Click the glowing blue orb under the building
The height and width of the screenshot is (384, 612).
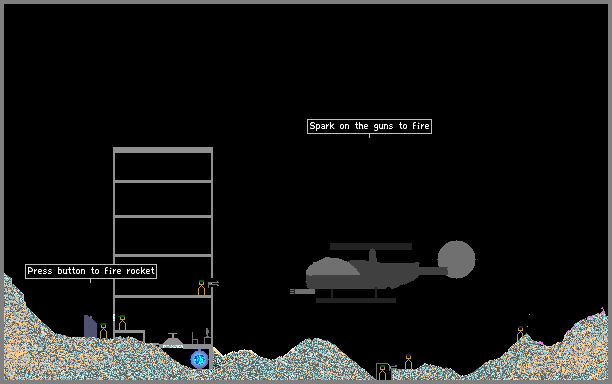click(199, 359)
